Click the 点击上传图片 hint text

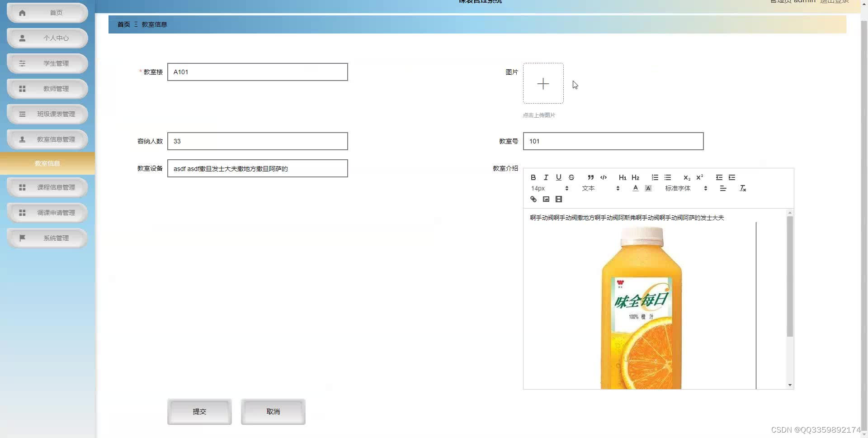click(x=539, y=115)
